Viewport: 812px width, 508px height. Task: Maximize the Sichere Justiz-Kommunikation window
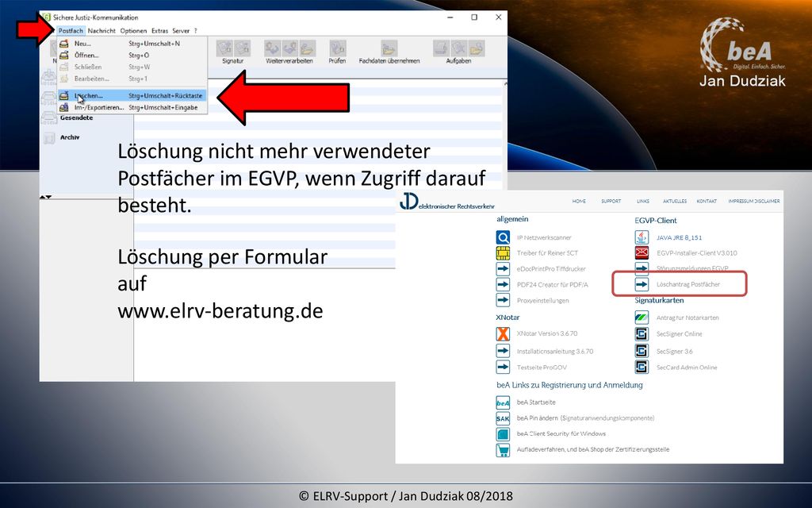[x=474, y=17]
